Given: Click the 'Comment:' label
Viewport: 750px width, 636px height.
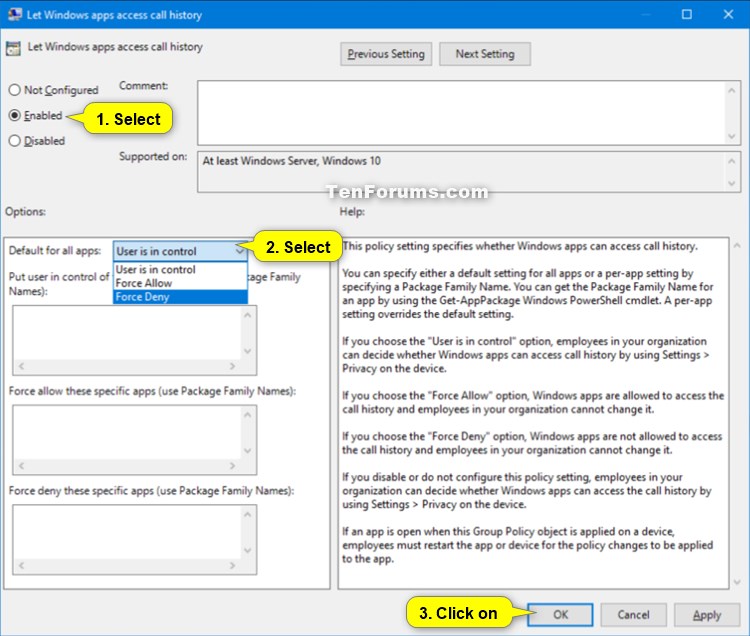Looking at the screenshot, I should click(143, 86).
